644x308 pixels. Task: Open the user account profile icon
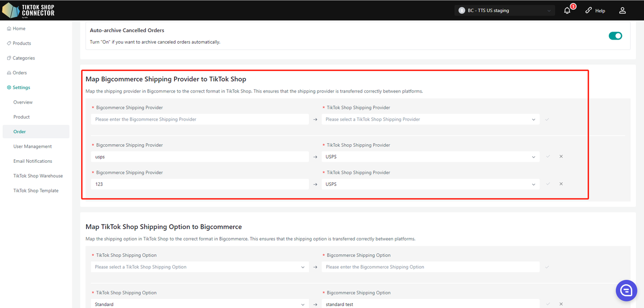pos(622,11)
